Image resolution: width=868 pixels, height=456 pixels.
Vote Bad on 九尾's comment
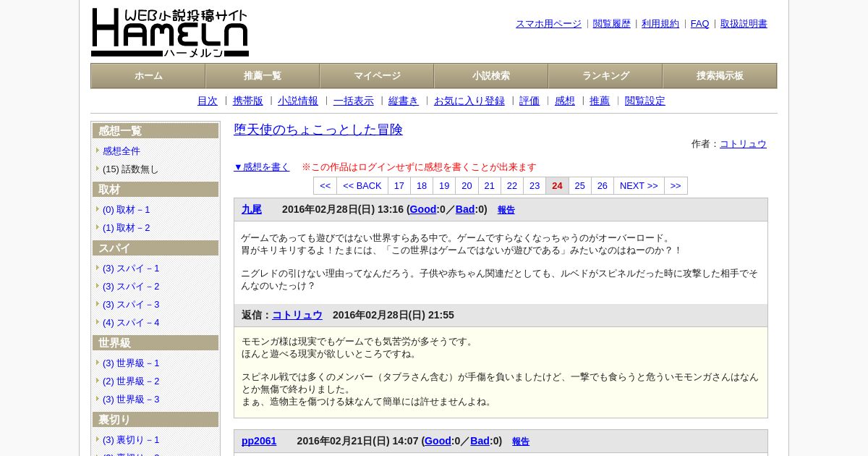[465, 209]
